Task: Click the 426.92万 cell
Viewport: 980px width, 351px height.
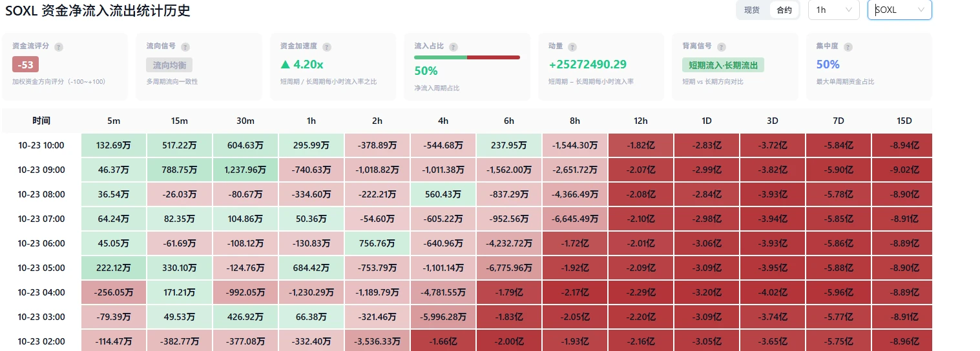Action: (x=245, y=317)
